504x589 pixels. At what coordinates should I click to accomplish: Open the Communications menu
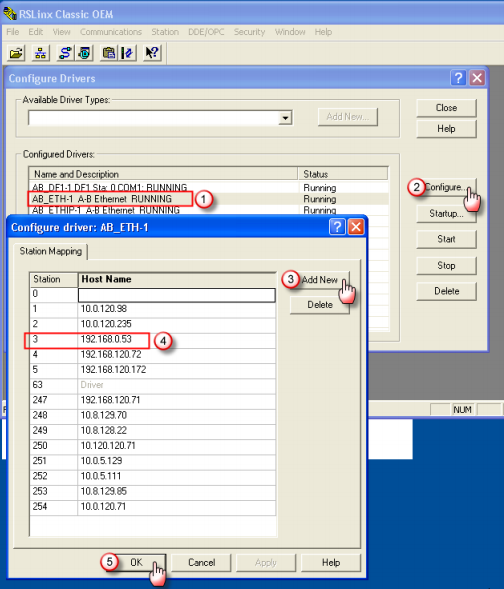111,32
